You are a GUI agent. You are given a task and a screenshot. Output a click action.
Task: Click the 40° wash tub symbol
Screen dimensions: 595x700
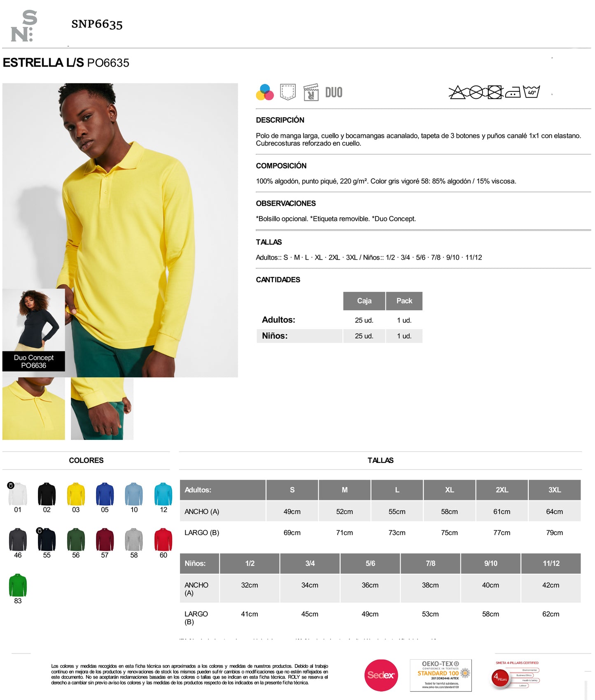click(x=532, y=91)
